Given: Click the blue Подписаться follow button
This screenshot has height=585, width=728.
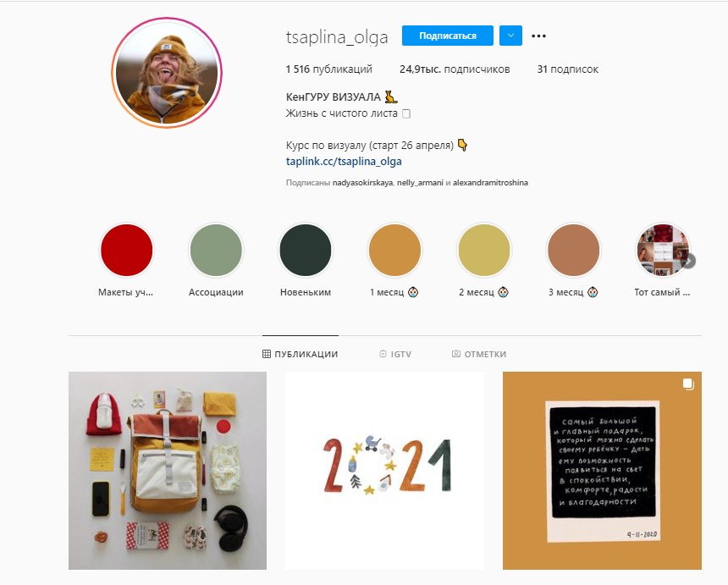Looking at the screenshot, I should [x=448, y=36].
